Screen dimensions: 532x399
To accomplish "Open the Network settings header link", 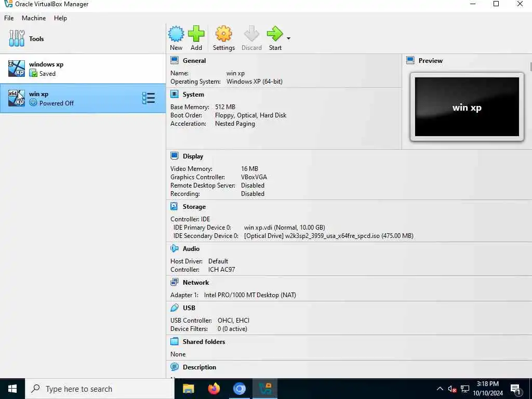I will click(196, 283).
